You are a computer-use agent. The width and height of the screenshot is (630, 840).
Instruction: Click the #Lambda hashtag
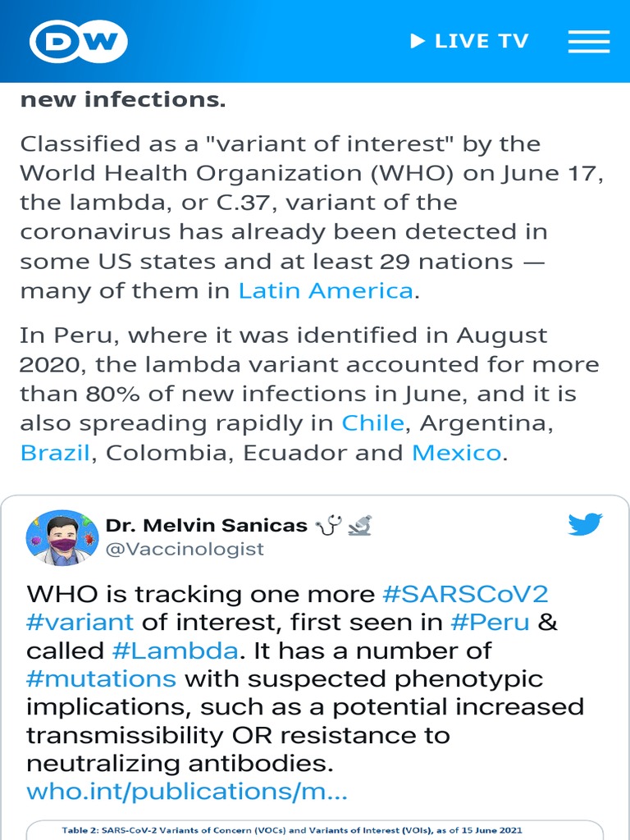coord(175,651)
